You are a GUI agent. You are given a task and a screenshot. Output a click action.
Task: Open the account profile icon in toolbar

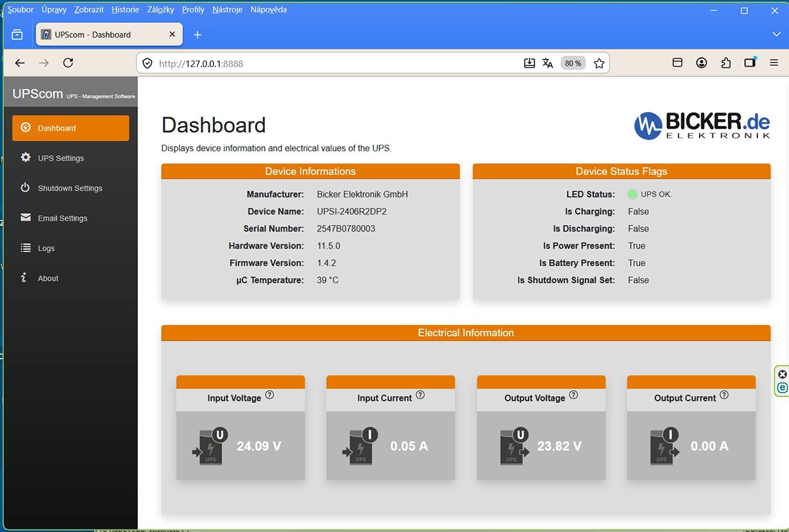[x=702, y=62]
